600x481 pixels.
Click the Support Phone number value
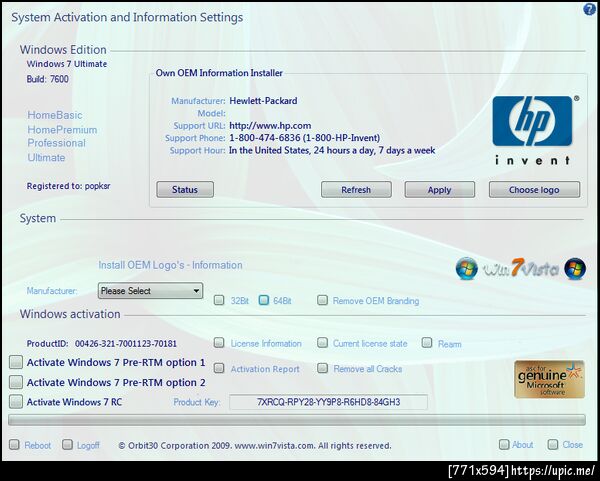click(x=305, y=138)
